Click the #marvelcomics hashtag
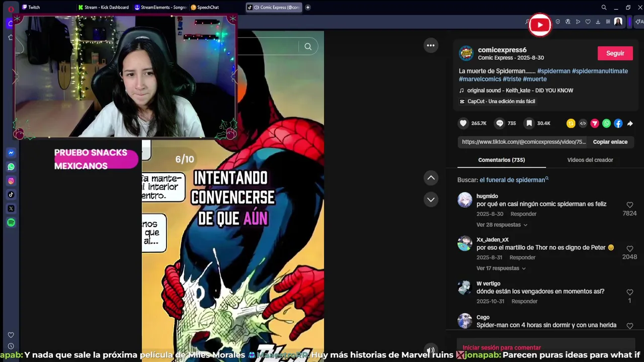 [x=480, y=79]
